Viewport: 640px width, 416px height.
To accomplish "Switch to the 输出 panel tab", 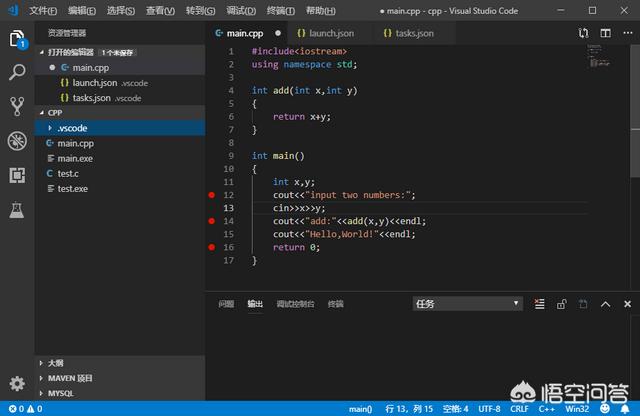I will coord(255,304).
